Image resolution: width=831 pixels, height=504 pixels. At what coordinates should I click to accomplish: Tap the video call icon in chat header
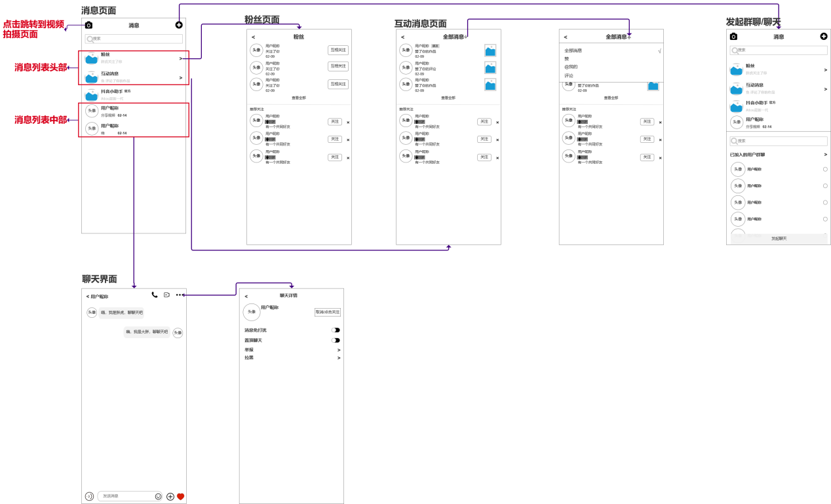(x=167, y=295)
